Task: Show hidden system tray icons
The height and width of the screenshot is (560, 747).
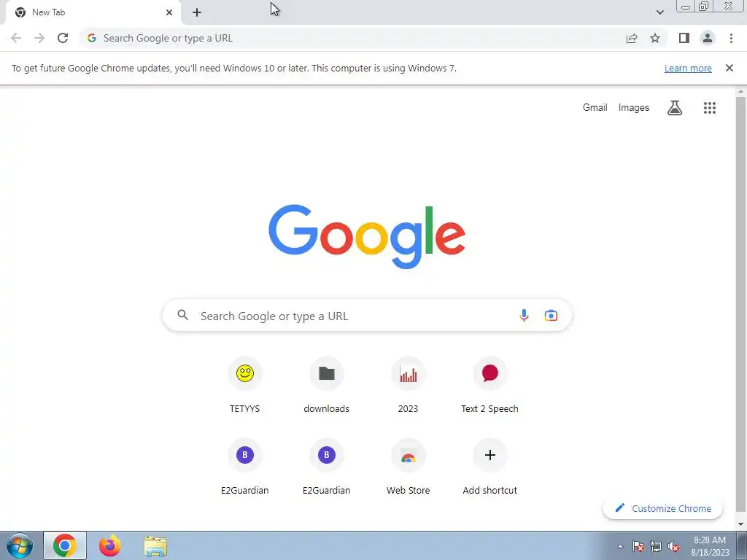Action: pos(620,547)
